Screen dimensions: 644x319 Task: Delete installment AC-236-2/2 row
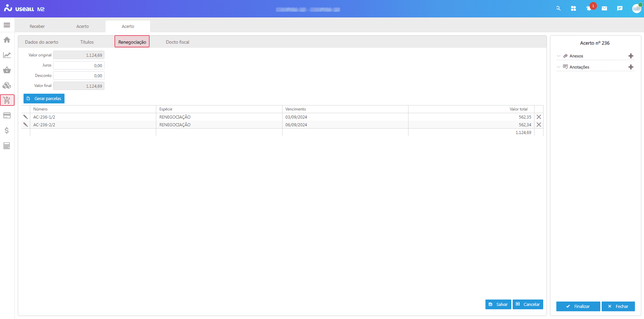539,125
